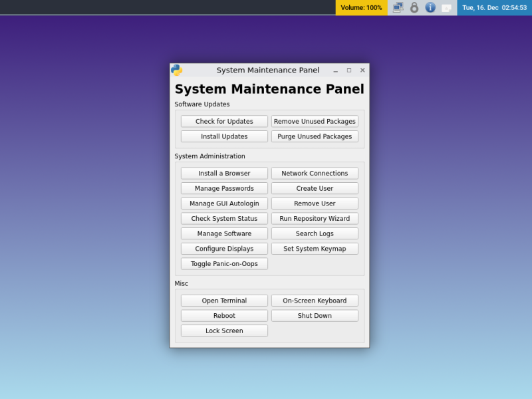The height and width of the screenshot is (399, 532).
Task: Shut Down the system
Action: click(315, 315)
